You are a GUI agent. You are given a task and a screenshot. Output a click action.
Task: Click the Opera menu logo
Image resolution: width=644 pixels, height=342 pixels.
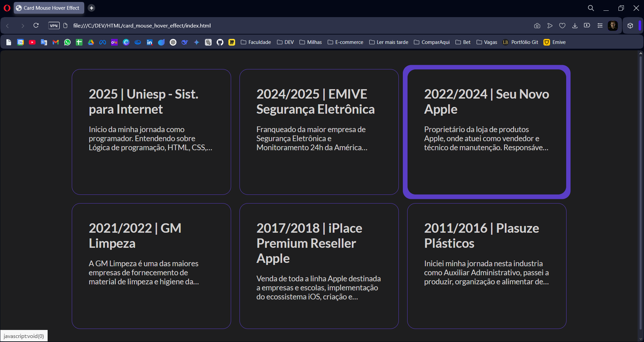click(x=7, y=8)
